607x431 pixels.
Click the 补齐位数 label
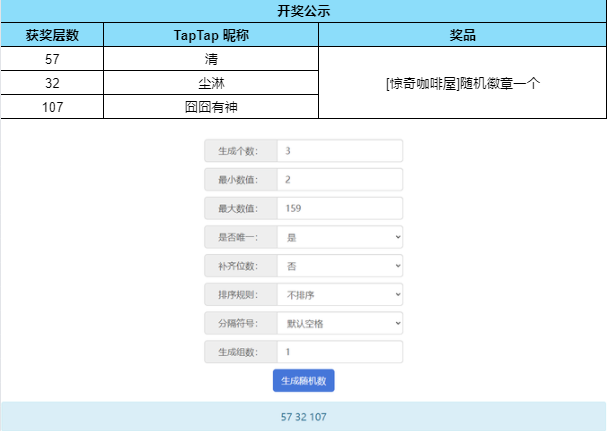tap(238, 266)
